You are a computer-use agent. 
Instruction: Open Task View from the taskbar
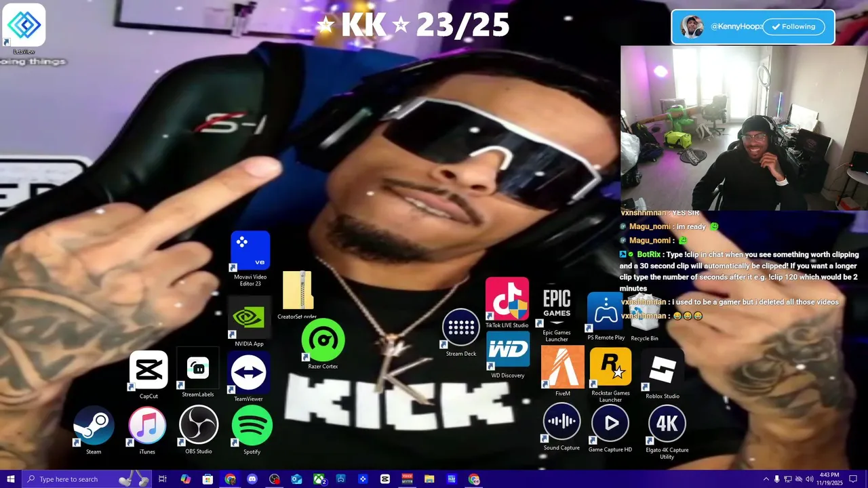163,479
